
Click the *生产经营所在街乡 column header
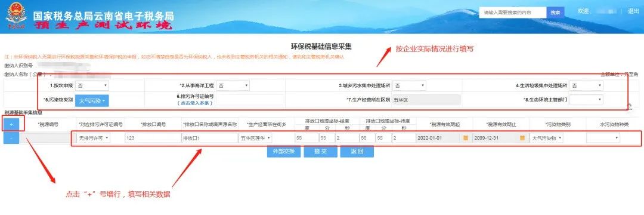(x=266, y=124)
